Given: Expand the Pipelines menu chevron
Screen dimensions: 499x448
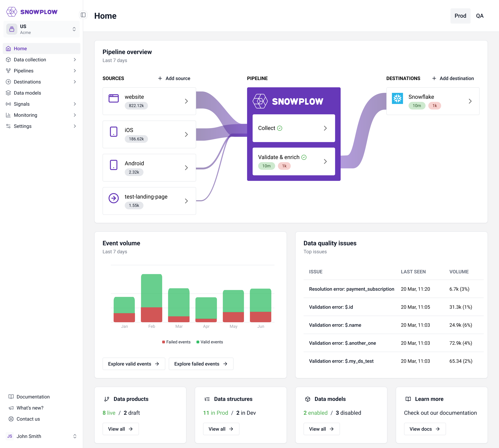Looking at the screenshot, I should (x=75, y=71).
